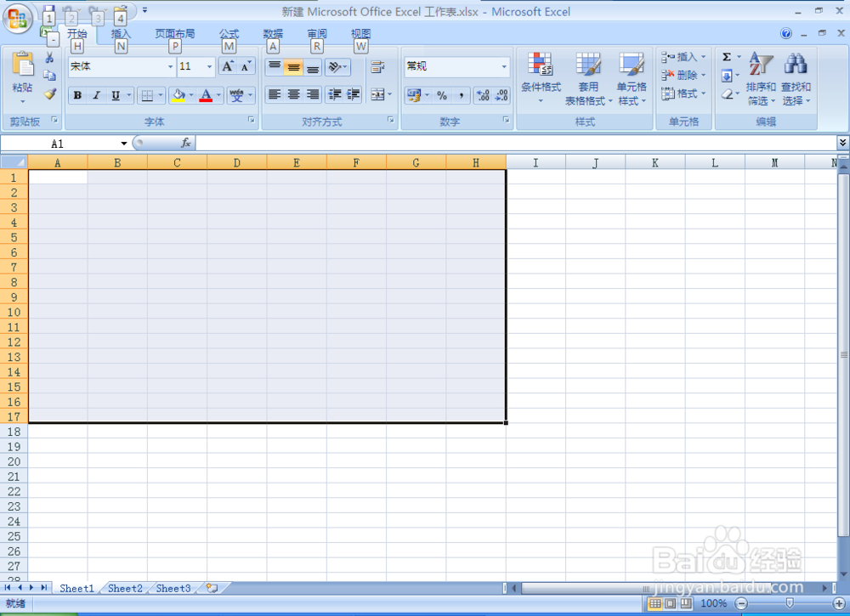Switch to the 公式 ribbon tab
The image size is (850, 616).
(229, 34)
